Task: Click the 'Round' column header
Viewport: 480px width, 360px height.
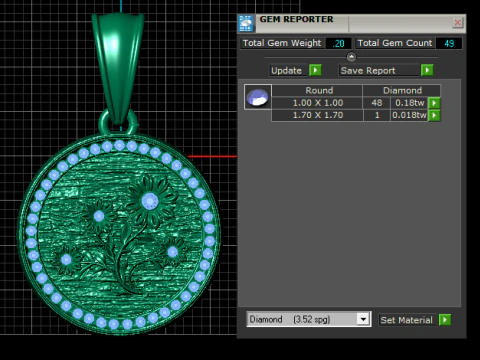Action: (317, 91)
